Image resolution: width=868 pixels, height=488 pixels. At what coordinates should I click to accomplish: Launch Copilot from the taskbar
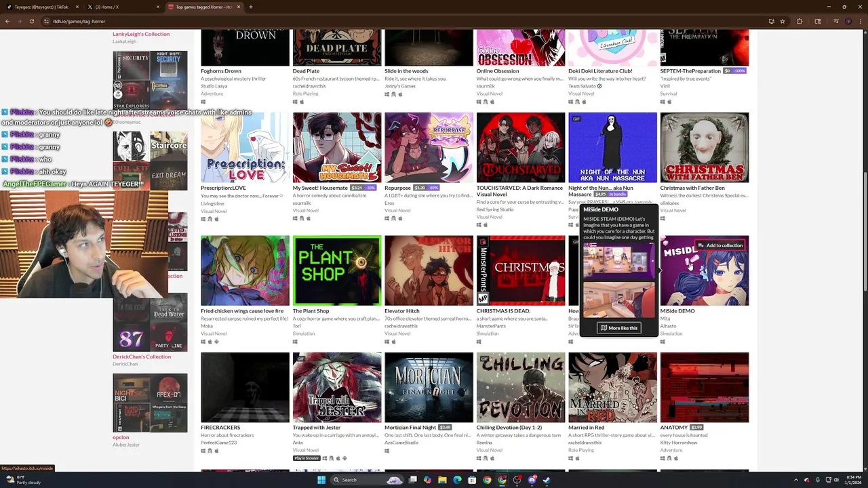click(x=427, y=480)
